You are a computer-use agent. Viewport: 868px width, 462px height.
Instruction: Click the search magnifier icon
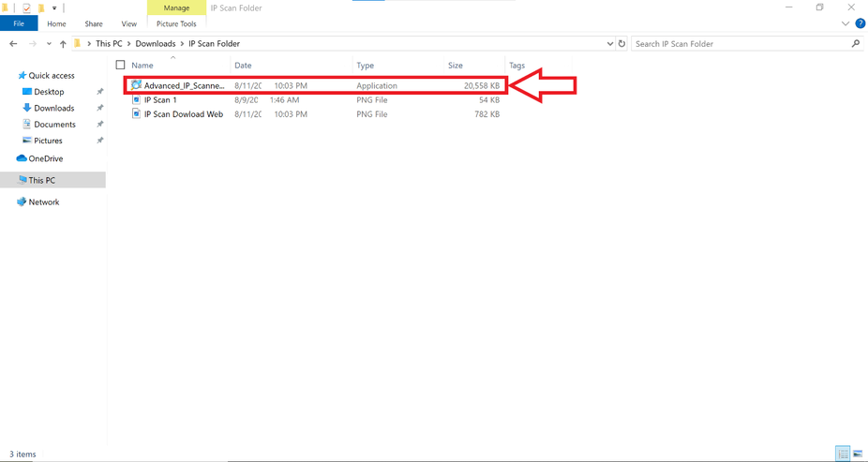(855, 44)
